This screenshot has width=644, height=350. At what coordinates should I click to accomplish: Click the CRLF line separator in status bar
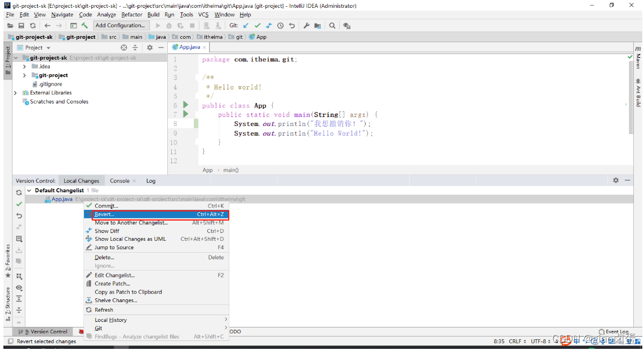517,341
